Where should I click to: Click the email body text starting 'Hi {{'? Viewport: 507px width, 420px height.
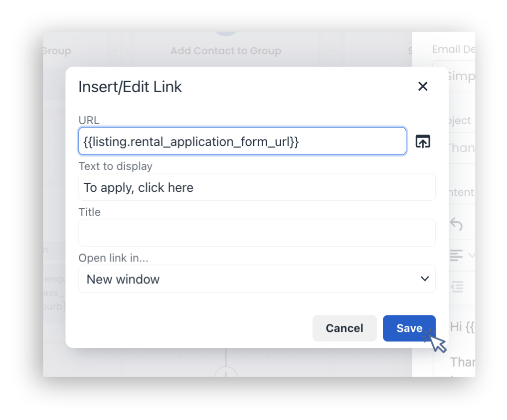click(462, 327)
